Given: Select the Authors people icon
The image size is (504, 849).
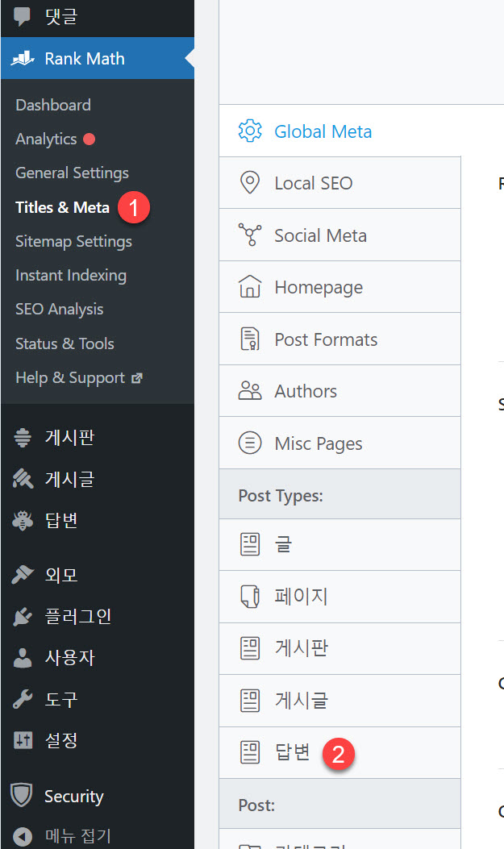Looking at the screenshot, I should pos(252,390).
